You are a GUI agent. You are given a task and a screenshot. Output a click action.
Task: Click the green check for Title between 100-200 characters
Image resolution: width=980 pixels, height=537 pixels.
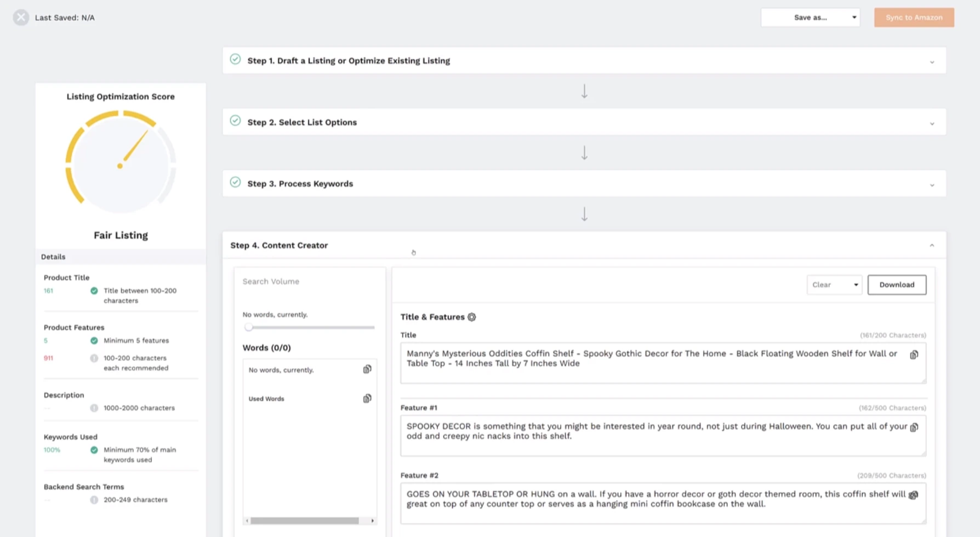pos(94,291)
